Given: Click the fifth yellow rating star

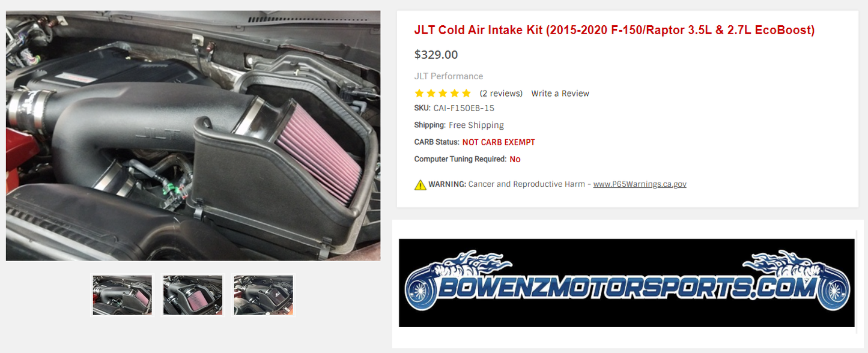Looking at the screenshot, I should (x=466, y=93).
